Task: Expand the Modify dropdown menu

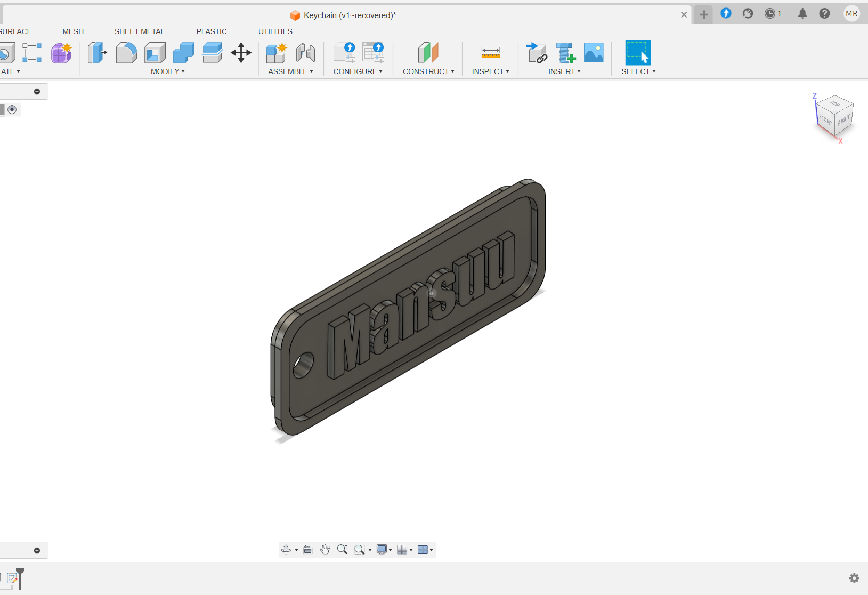Action: click(167, 71)
